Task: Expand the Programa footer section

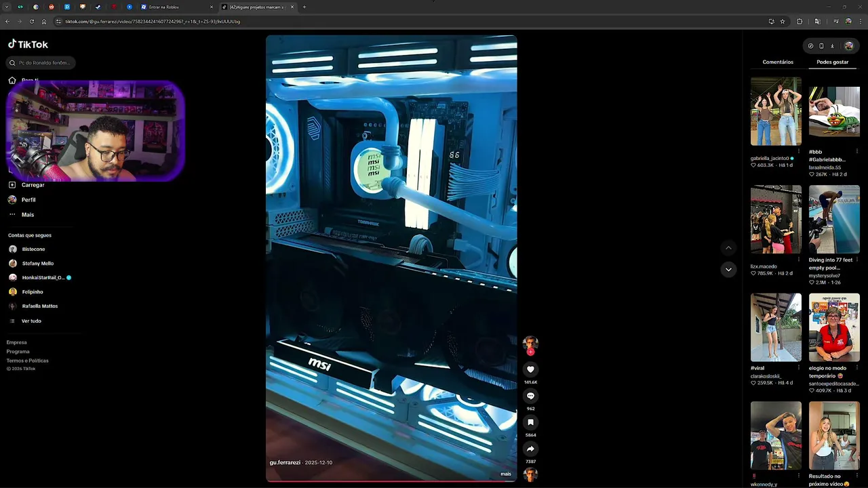Action: 18,351
